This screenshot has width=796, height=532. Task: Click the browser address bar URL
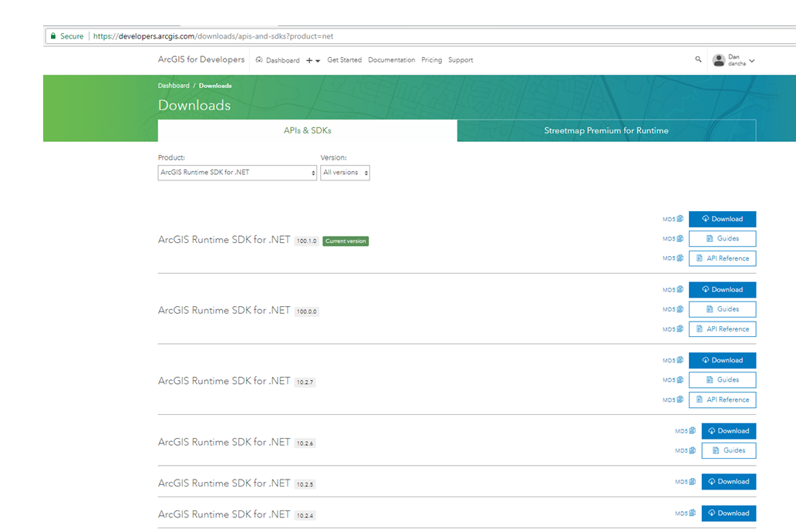213,36
